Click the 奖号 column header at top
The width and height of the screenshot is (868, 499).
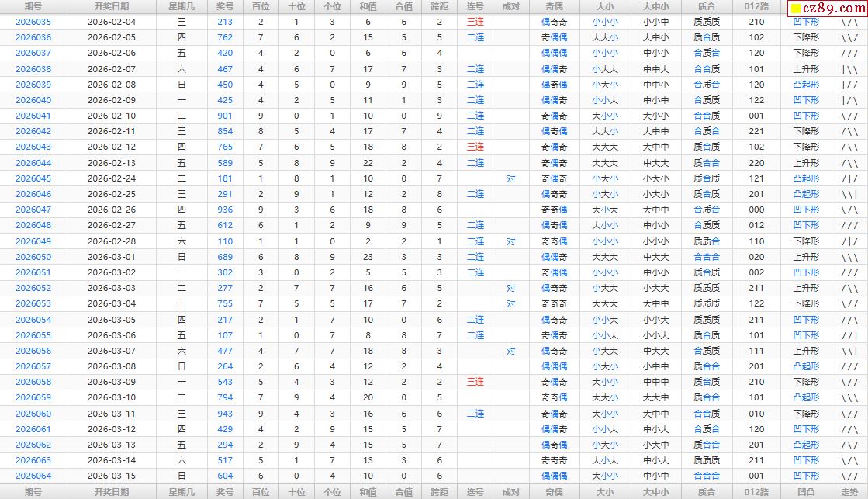click(225, 6)
